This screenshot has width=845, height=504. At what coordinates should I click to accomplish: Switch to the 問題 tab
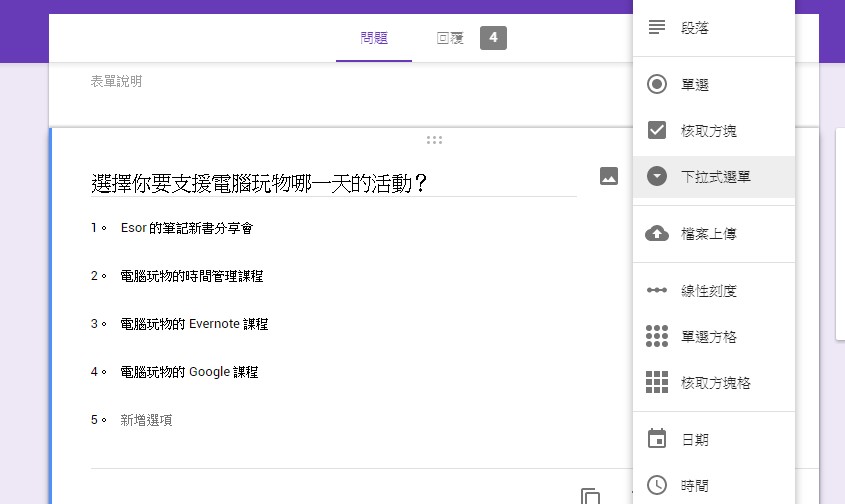click(374, 38)
